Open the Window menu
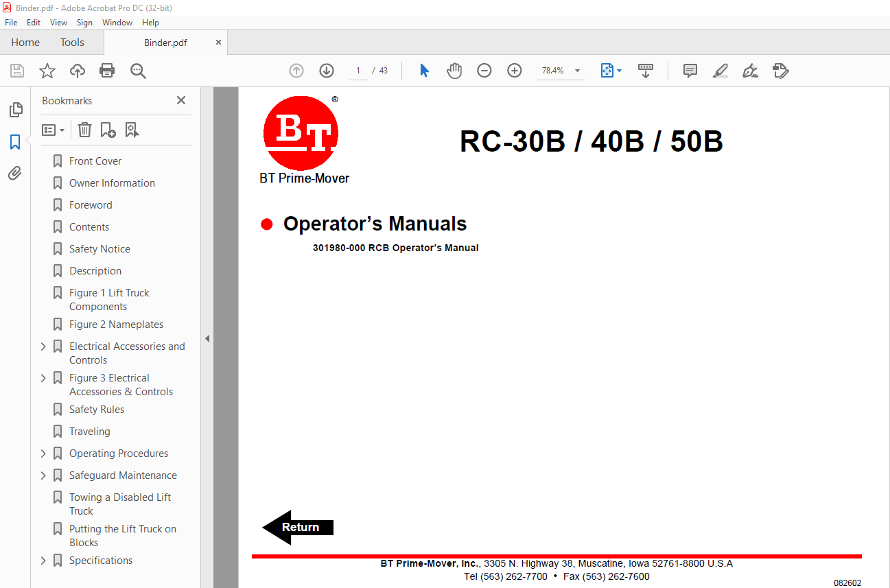890x588 pixels. point(117,23)
